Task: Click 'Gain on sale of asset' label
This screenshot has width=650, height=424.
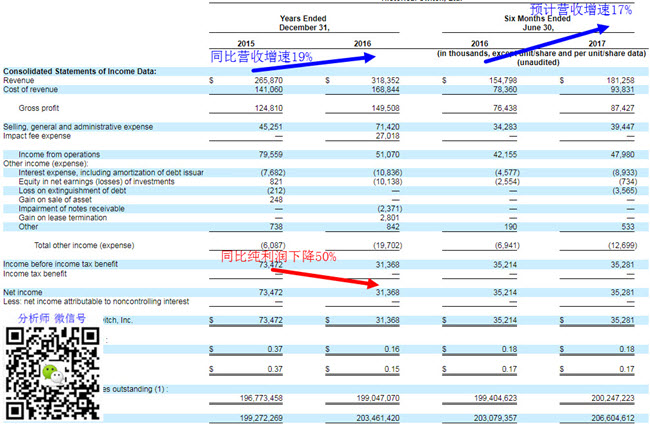Action: click(x=55, y=200)
